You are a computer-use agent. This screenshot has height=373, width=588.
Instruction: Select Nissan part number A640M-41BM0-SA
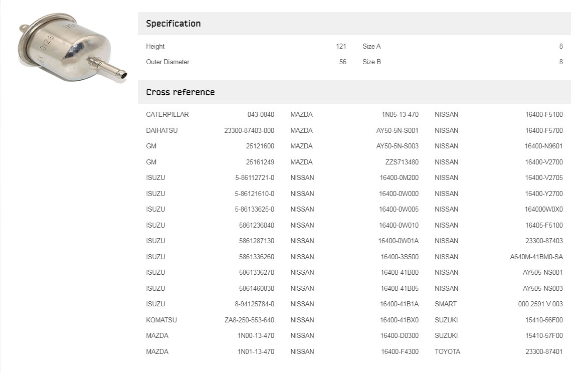click(x=536, y=257)
